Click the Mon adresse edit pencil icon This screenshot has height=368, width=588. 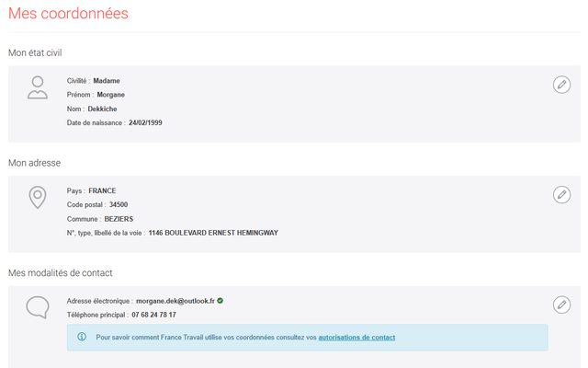tap(561, 194)
